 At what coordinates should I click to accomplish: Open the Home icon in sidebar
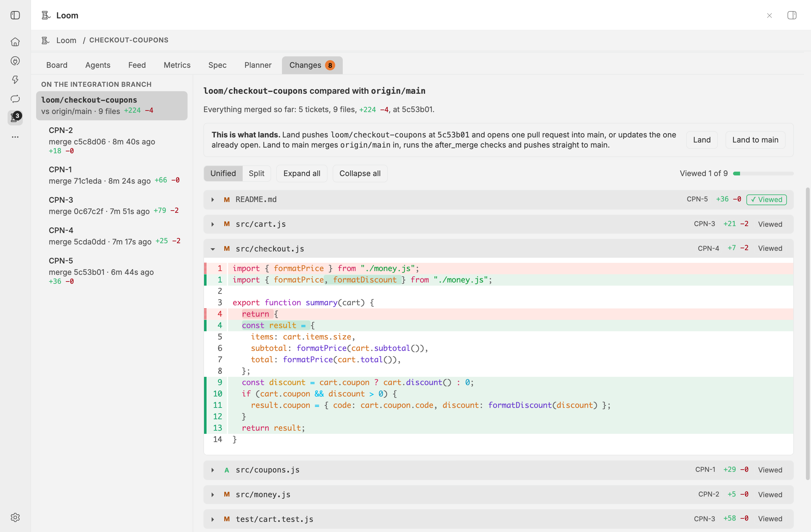[15, 42]
